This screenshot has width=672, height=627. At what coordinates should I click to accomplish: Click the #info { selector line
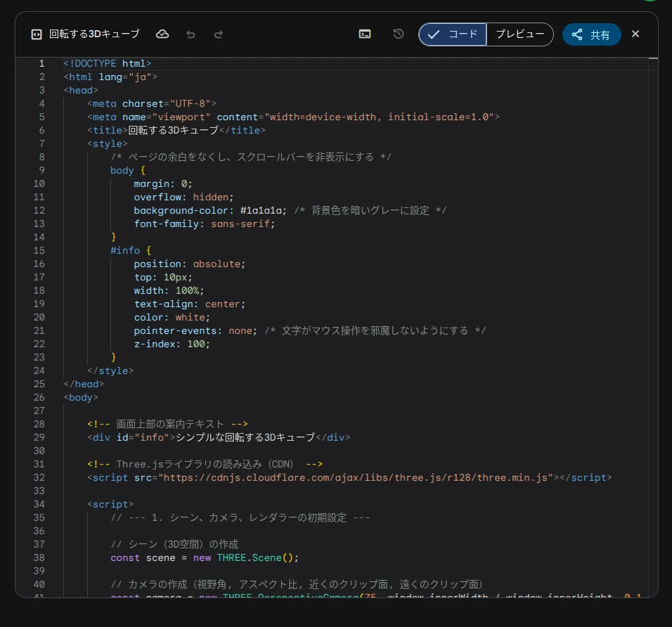pyautogui.click(x=131, y=250)
